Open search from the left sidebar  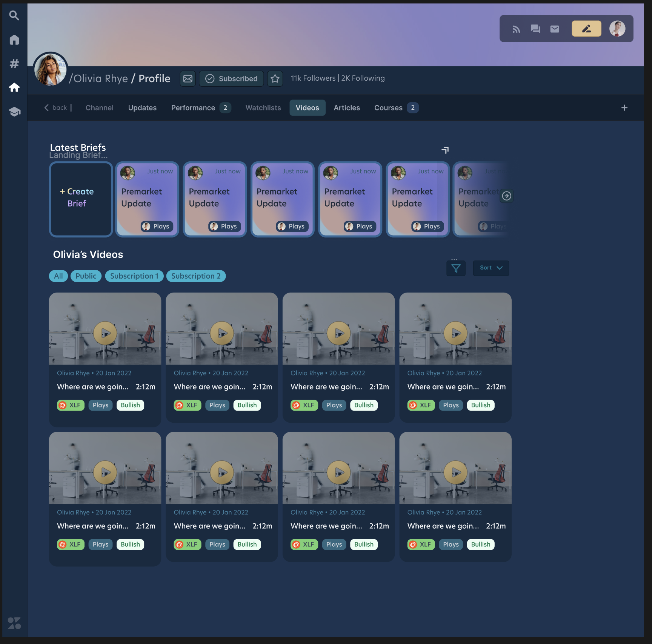pyautogui.click(x=14, y=15)
